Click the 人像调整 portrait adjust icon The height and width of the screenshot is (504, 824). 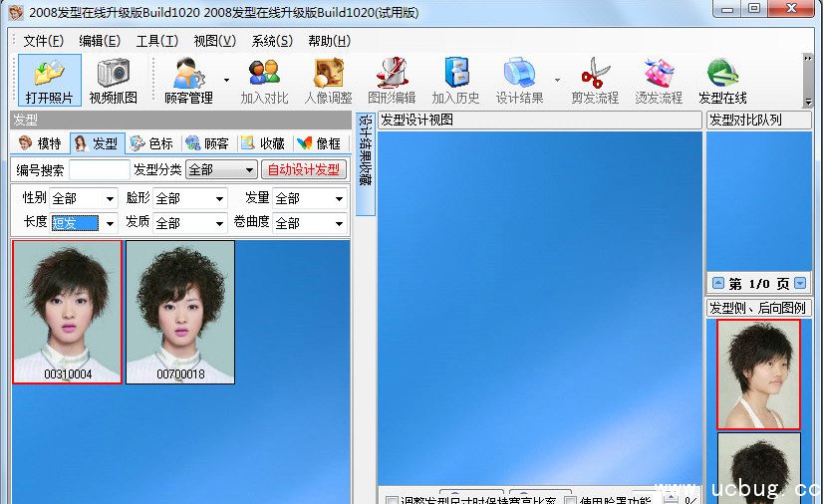point(328,80)
